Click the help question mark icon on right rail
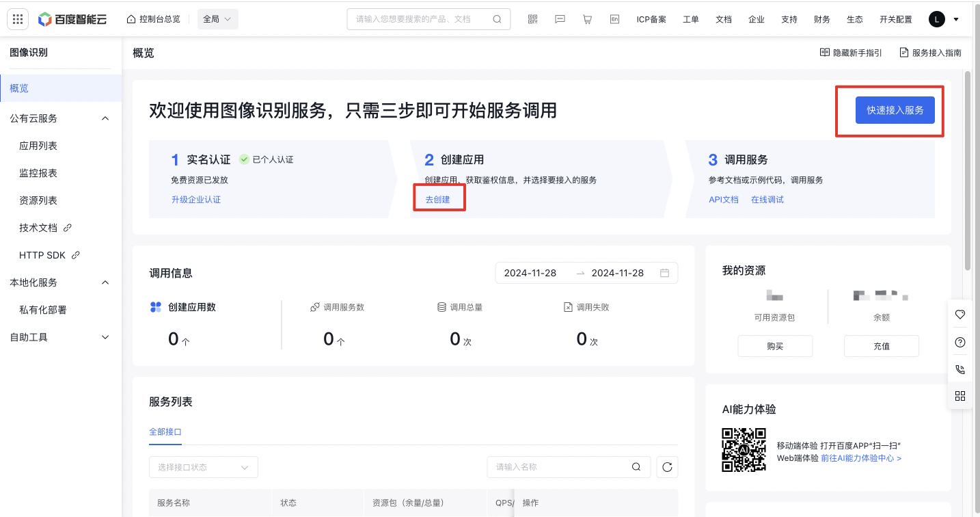 tap(960, 342)
